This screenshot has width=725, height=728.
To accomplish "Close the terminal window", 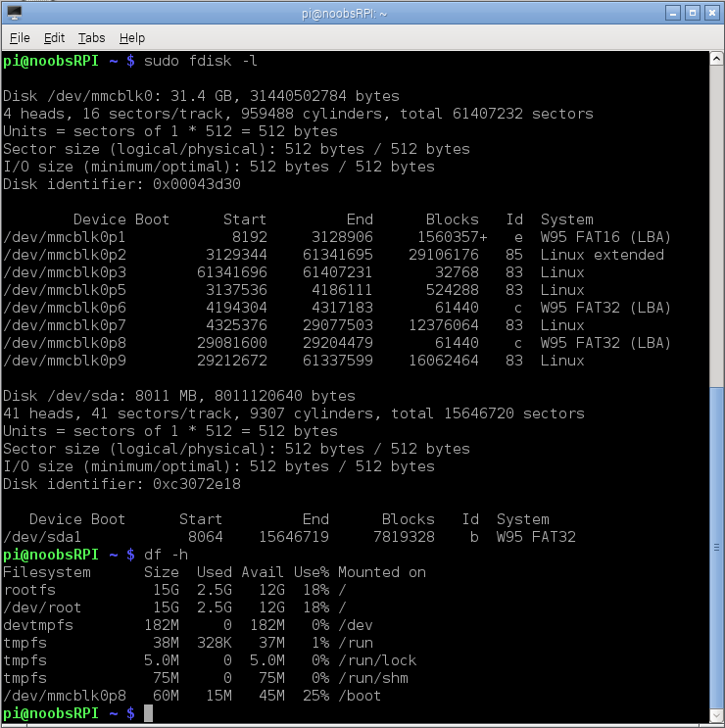I will (x=711, y=13).
